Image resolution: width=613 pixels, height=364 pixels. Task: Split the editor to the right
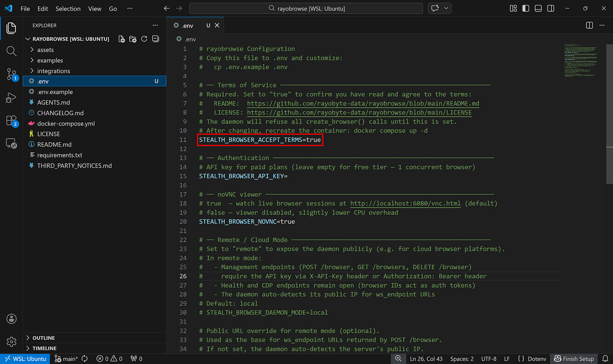pos(589,25)
